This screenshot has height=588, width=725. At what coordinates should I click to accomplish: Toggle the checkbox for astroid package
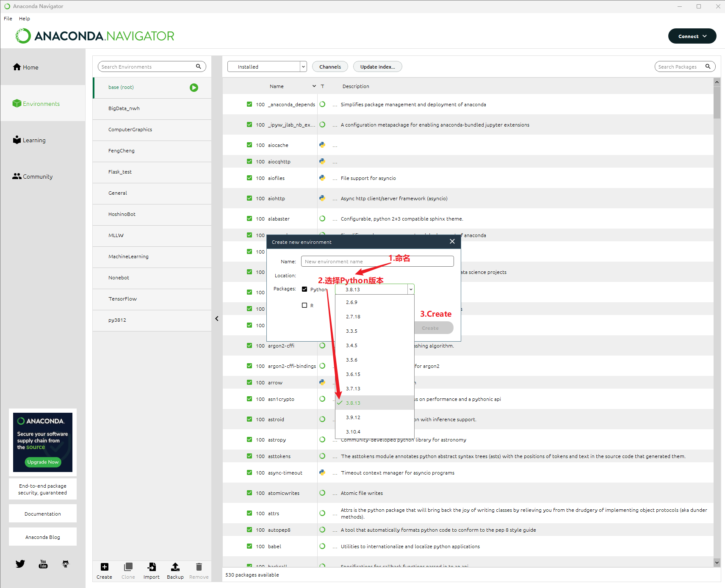click(x=249, y=419)
